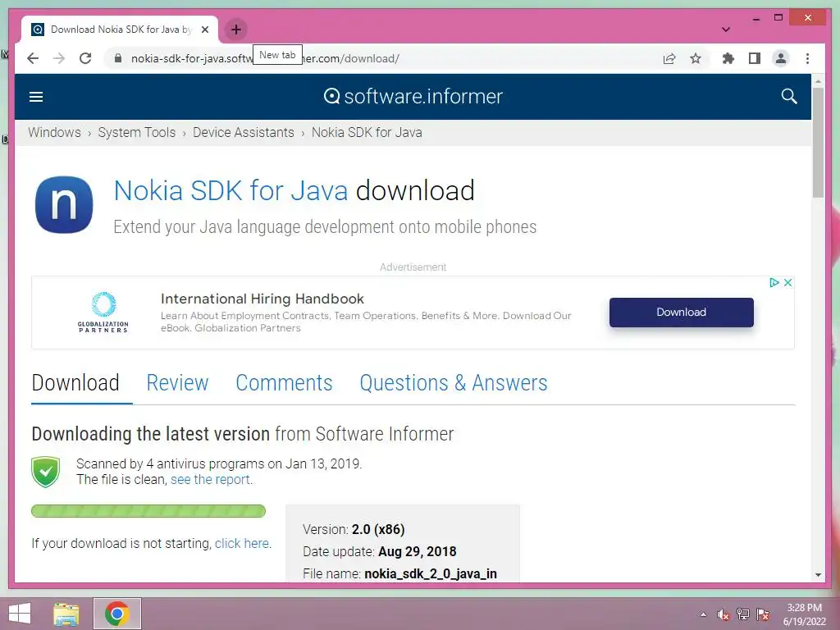This screenshot has height=630, width=840.
Task: Reload the page
Action: [85, 58]
